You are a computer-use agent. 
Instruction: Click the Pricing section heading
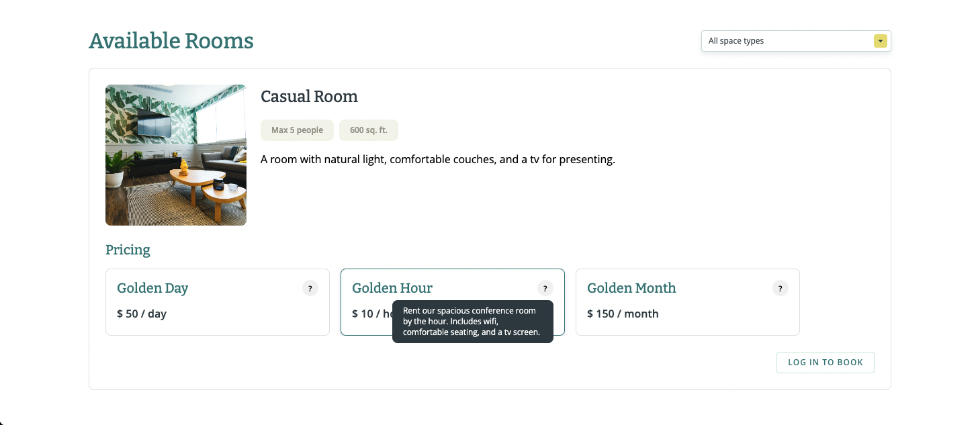pos(128,250)
